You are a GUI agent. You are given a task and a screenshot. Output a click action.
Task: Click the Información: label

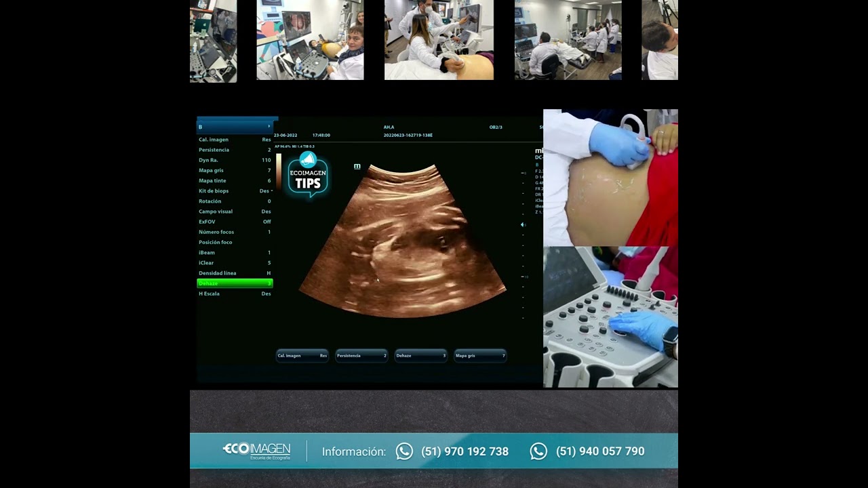coord(354,451)
